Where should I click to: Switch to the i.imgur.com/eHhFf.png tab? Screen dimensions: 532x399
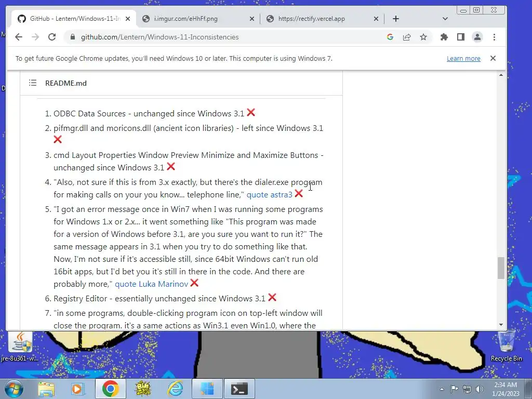pos(198,19)
